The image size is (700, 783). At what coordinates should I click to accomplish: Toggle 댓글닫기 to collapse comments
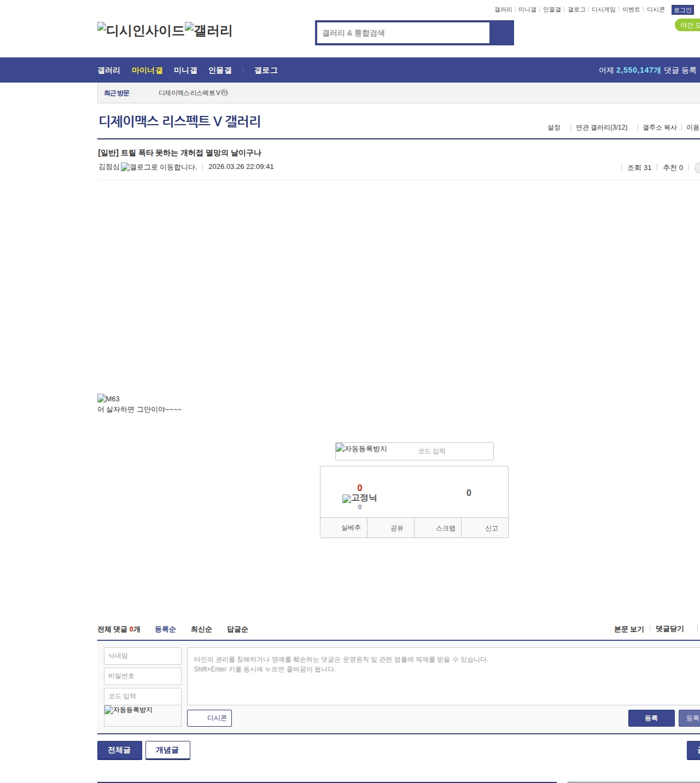(x=669, y=629)
